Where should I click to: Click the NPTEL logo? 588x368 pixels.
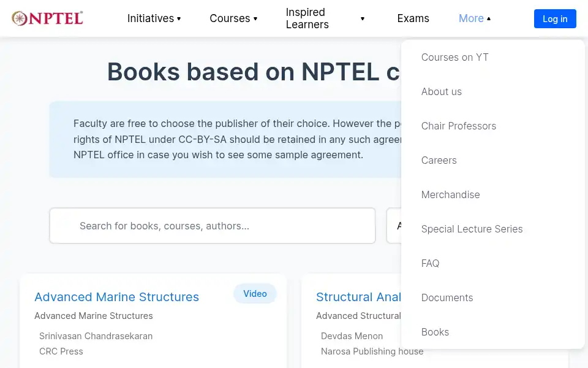tap(47, 18)
